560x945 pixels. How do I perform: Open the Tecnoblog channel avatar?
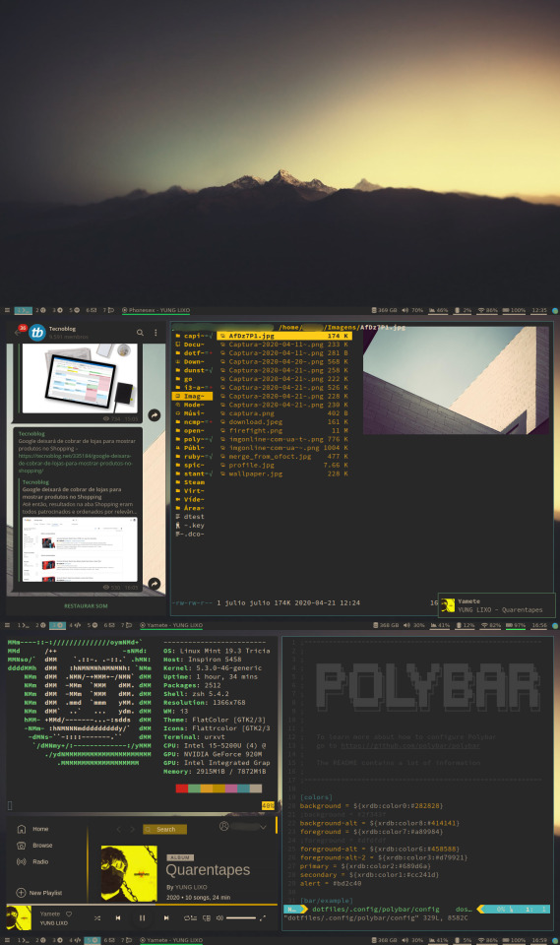click(x=37, y=332)
